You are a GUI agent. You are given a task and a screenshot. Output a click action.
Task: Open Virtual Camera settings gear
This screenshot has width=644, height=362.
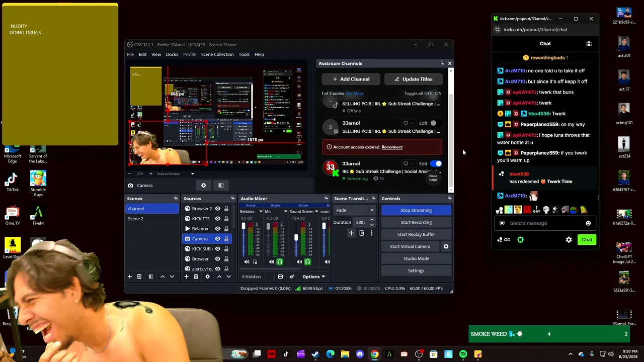[x=446, y=246]
